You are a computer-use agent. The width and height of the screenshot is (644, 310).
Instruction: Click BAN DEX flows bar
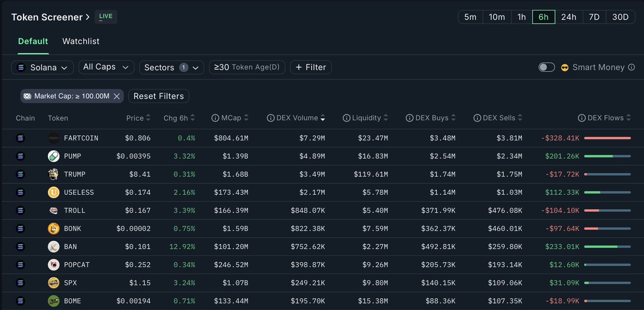coord(607,247)
